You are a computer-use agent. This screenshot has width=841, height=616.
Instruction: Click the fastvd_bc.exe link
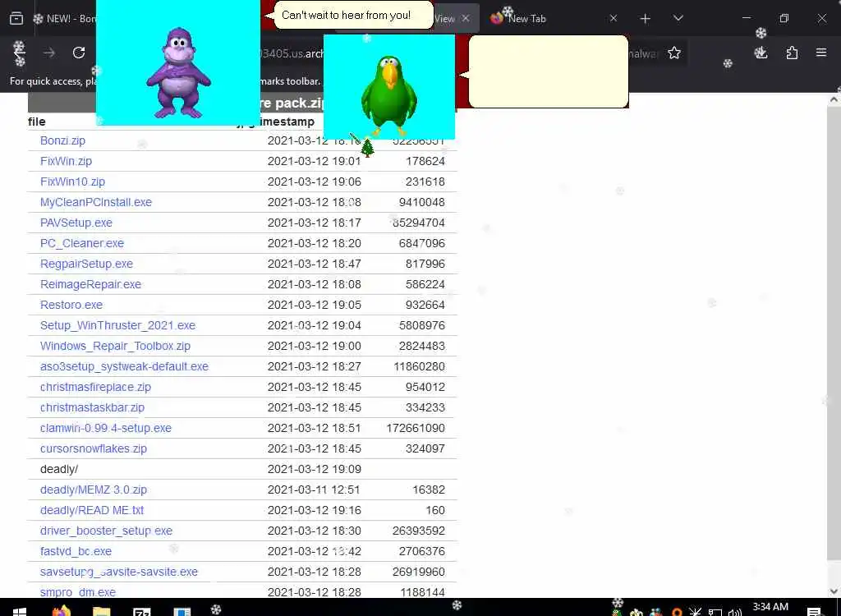coord(76,551)
